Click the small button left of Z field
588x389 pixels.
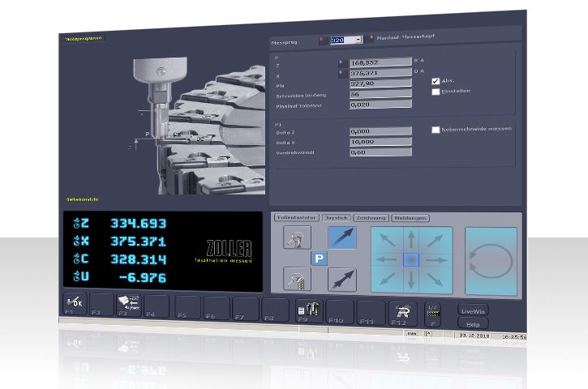tap(342, 63)
